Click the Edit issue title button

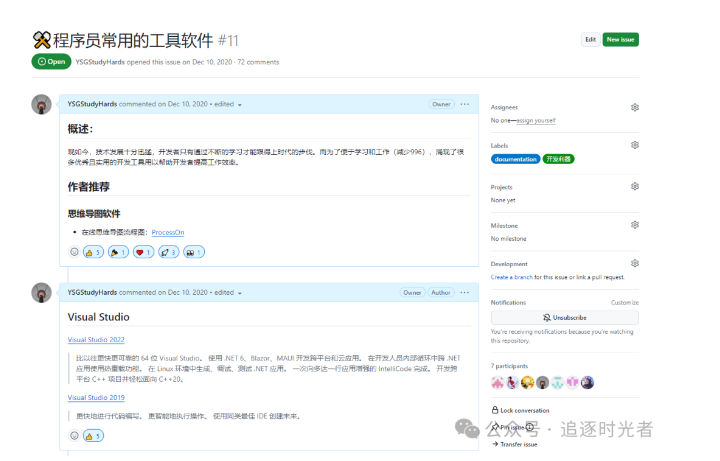coord(590,39)
